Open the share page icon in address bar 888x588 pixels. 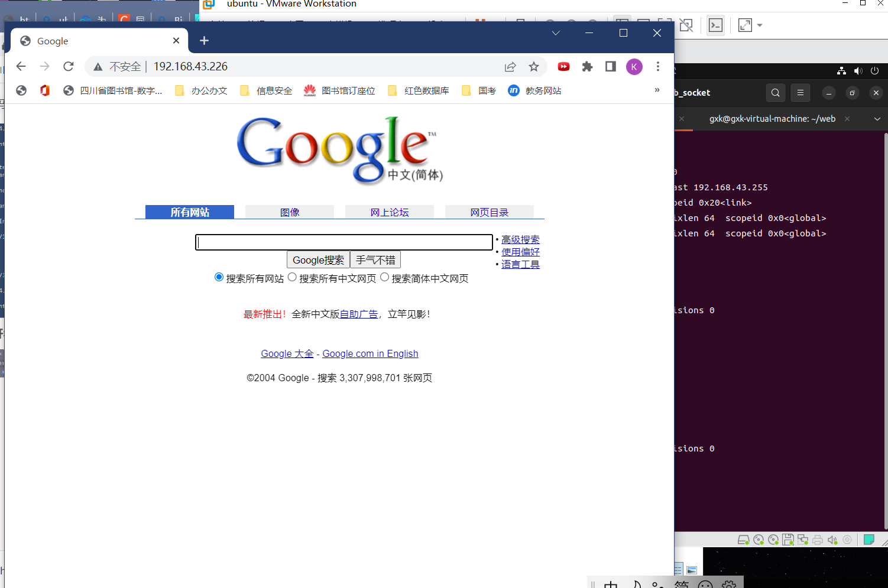(510, 67)
